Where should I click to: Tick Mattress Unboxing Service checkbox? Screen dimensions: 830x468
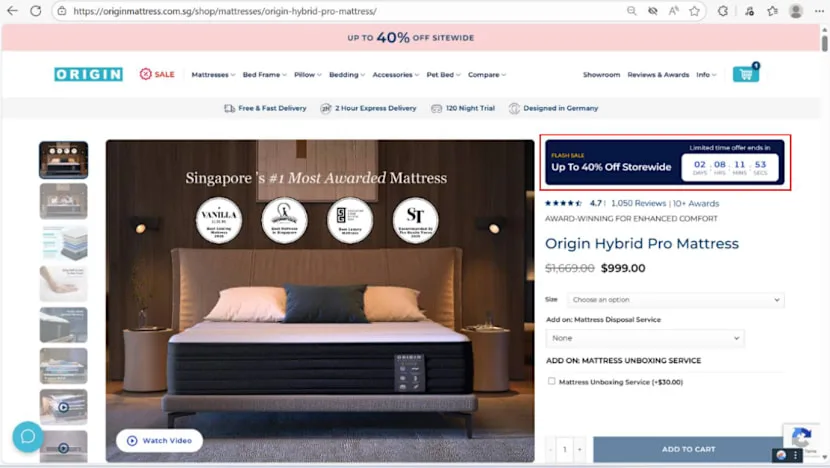tap(552, 381)
